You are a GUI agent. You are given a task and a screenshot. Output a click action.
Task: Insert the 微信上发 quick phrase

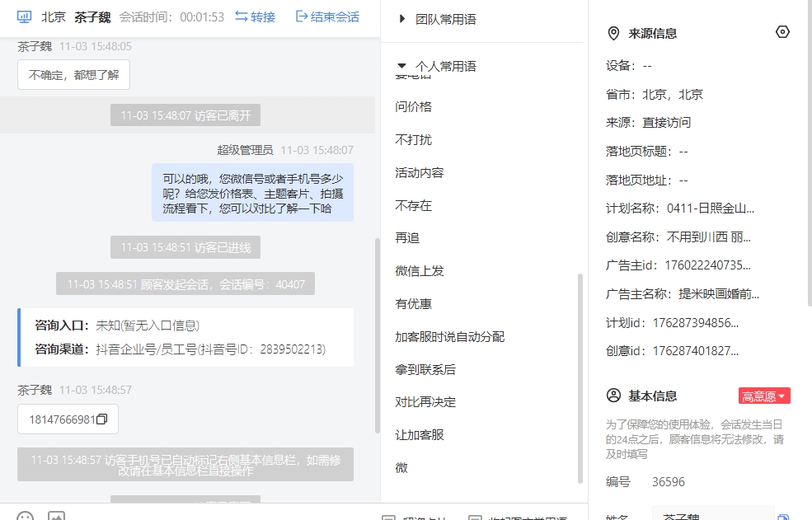(x=420, y=271)
